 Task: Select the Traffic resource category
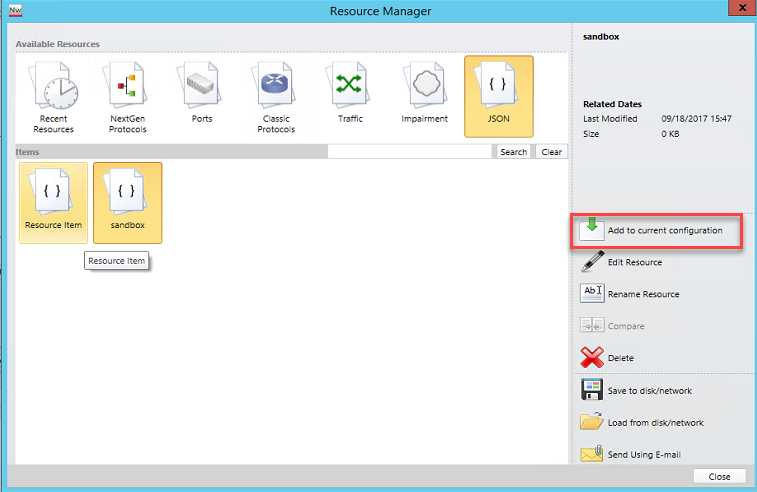[350, 96]
